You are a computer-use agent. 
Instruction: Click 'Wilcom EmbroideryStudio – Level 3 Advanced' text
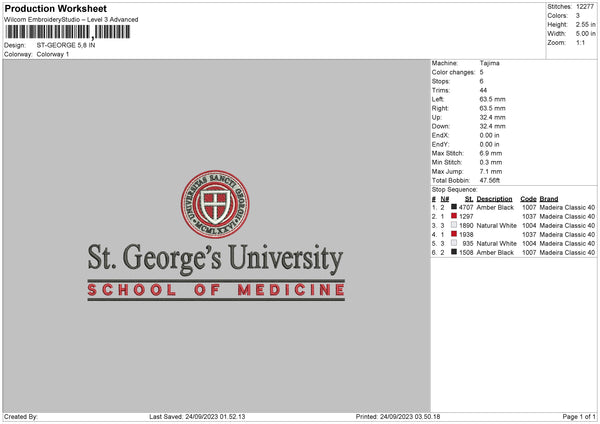click(x=71, y=20)
